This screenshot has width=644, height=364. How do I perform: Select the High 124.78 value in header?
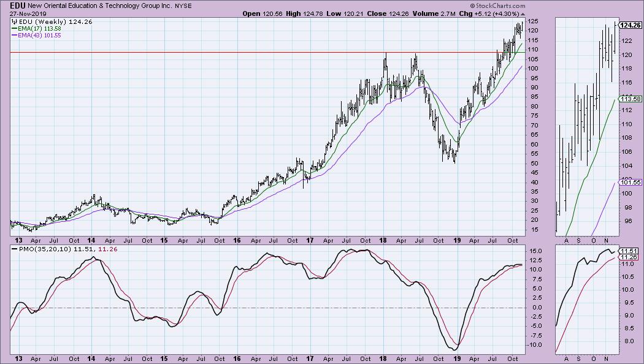coord(304,13)
